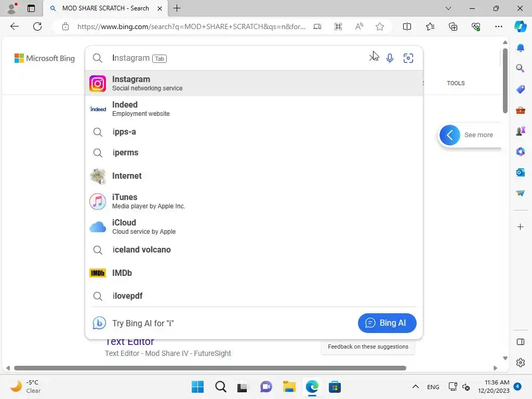The image size is (532, 399).
Task: Open tab actions menu
Action: point(31,8)
